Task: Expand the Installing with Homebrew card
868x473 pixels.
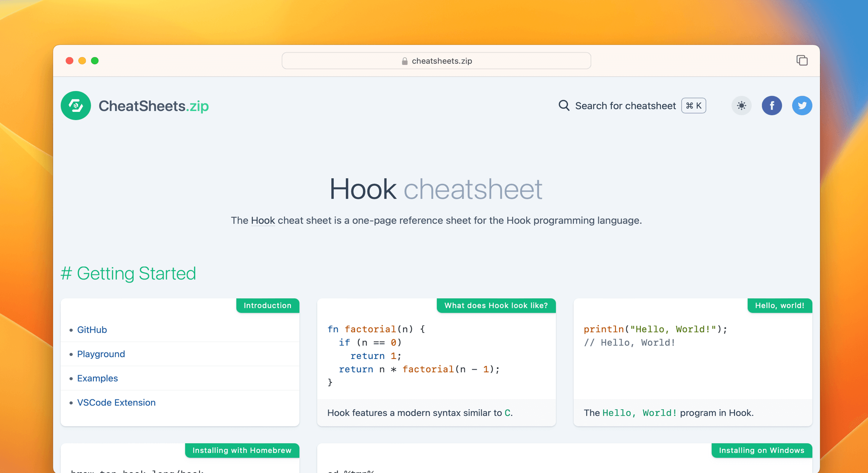Action: coord(242,450)
